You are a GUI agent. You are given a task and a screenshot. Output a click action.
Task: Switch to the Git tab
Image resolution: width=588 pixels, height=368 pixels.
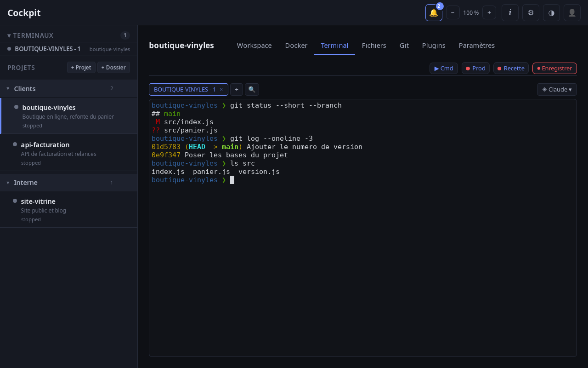(x=404, y=45)
